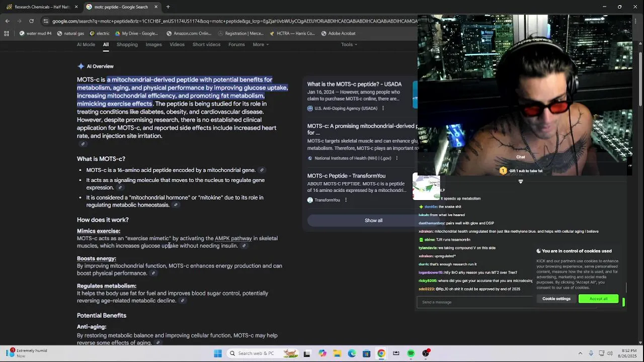Open the apps grid in bookmarks bar
Viewport: 644px width, 362px height.
click(7, 34)
